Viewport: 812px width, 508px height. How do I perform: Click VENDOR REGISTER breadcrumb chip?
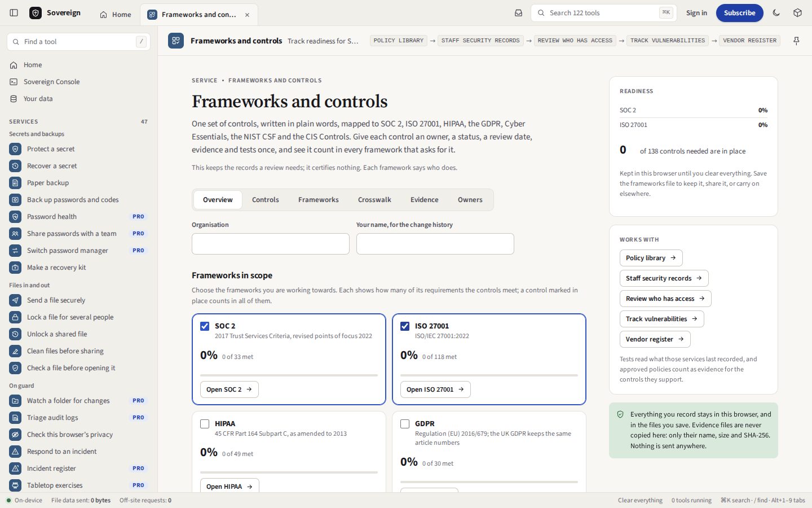coord(750,41)
